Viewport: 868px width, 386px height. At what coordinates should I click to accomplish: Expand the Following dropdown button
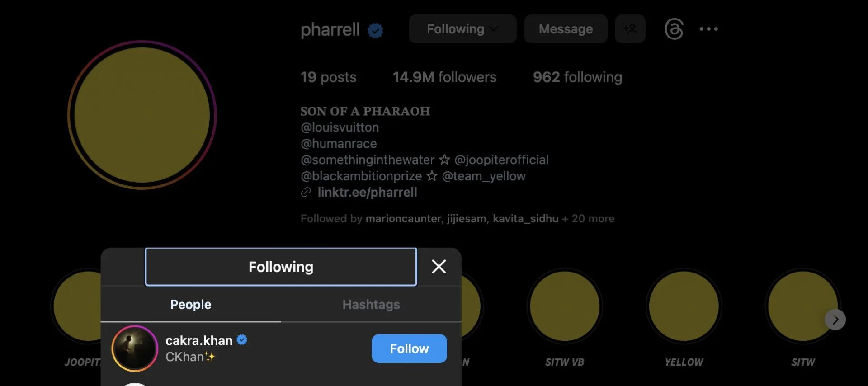[462, 29]
